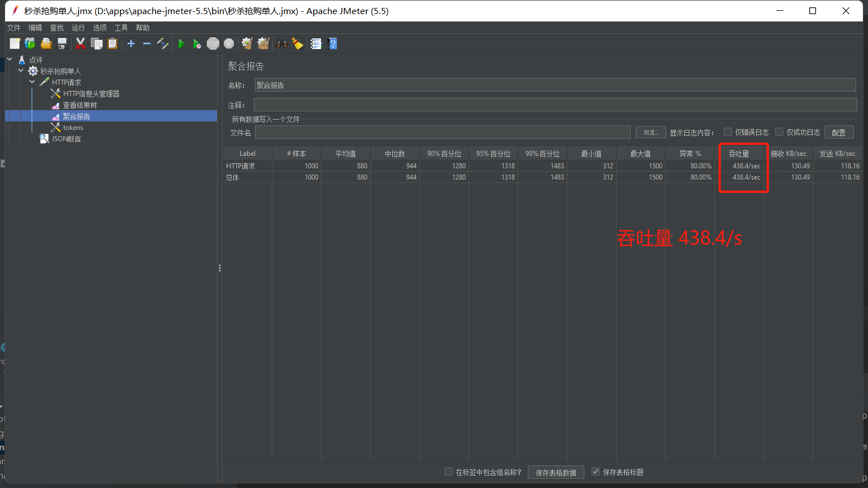868x488 pixels.
Task: Select the tokens tree item
Action: click(73, 127)
